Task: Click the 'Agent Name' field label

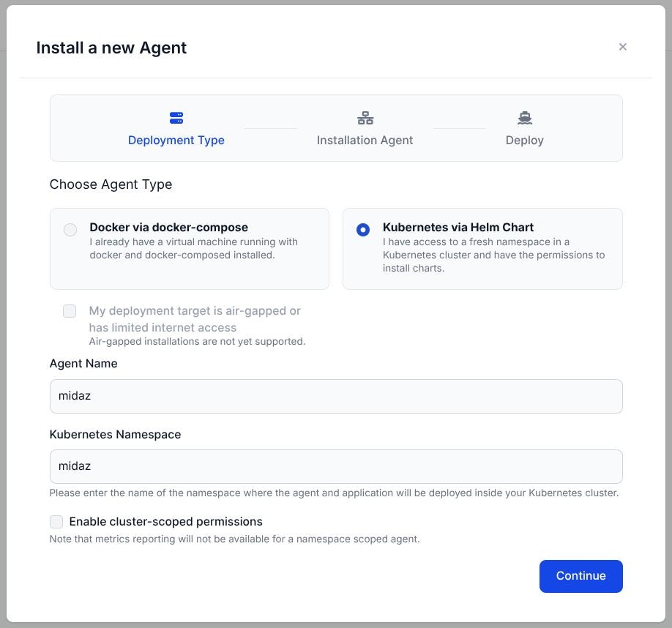Action: pyautogui.click(x=83, y=363)
